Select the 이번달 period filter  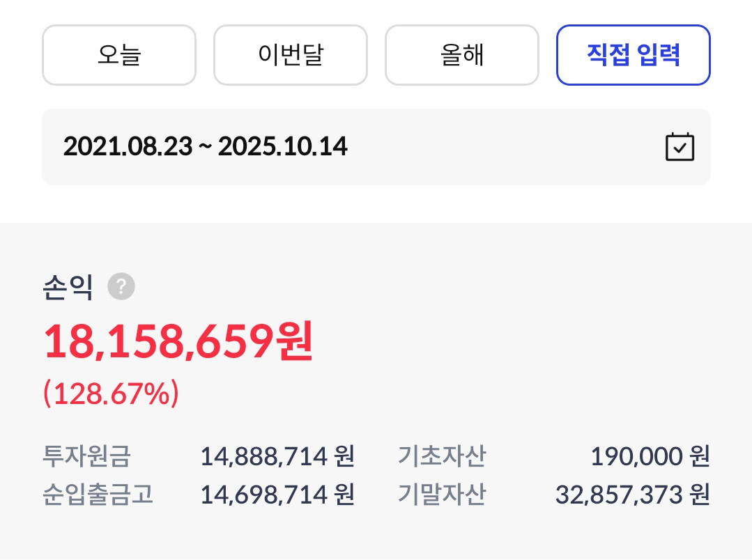point(290,55)
